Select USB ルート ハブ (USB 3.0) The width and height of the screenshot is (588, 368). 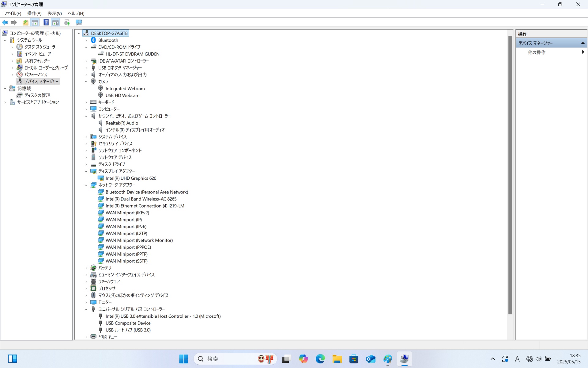tap(128, 330)
